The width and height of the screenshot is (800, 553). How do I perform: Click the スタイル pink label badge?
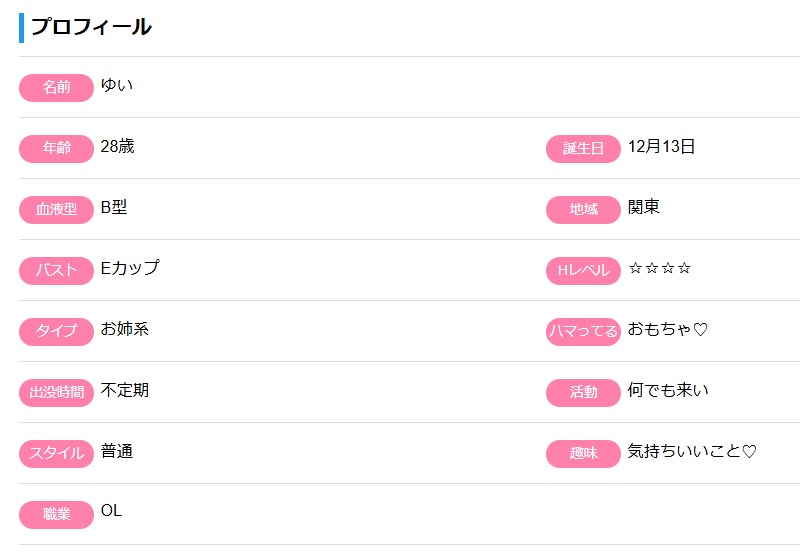(x=56, y=454)
